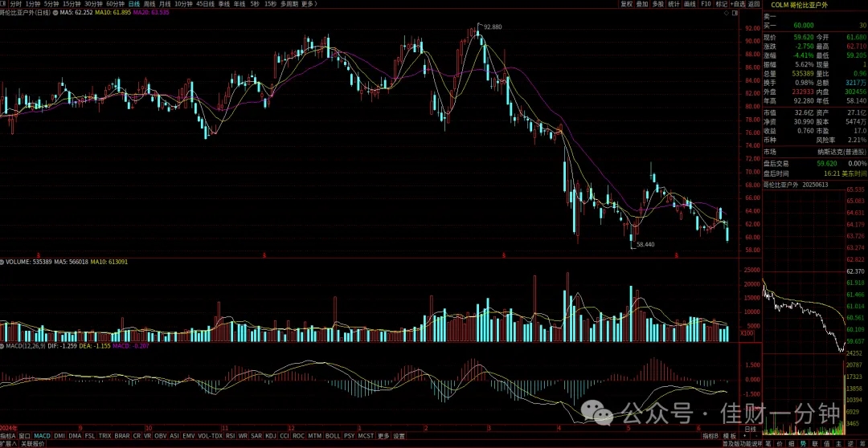The width and height of the screenshot is (868, 448).
Task: Select the VOL-TDX indicator tab
Action: pyautogui.click(x=211, y=436)
